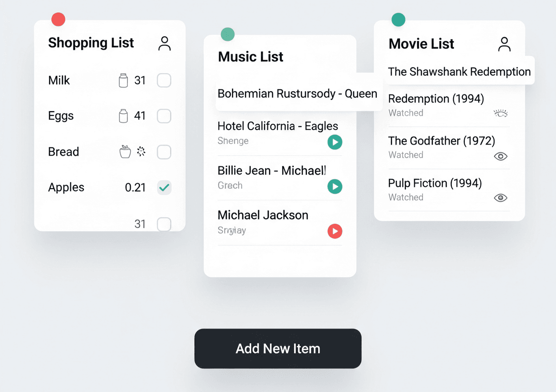The height and width of the screenshot is (392, 556).
Task: Open the Movie List user profile icon
Action: 504,44
